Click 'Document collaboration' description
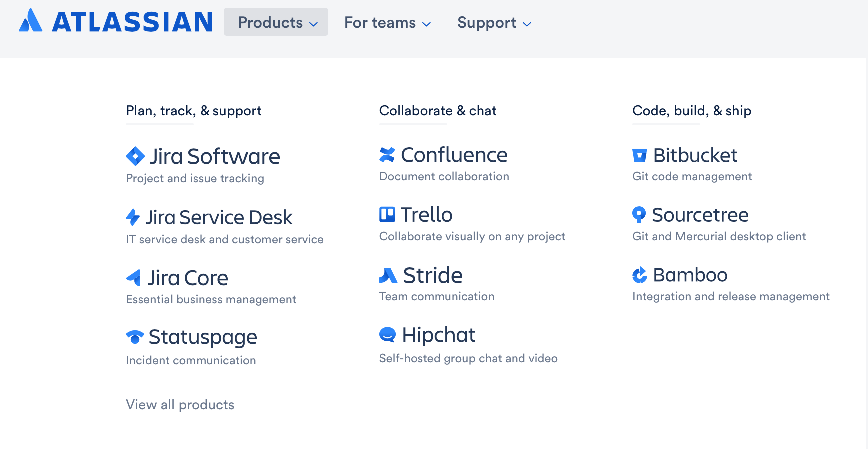The image size is (868, 449). coord(444,176)
